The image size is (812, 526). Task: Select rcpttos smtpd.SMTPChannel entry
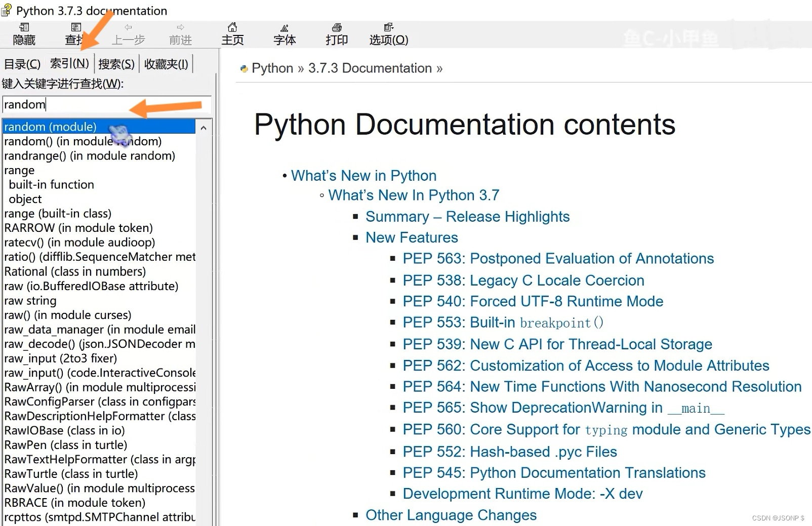pyautogui.click(x=100, y=517)
